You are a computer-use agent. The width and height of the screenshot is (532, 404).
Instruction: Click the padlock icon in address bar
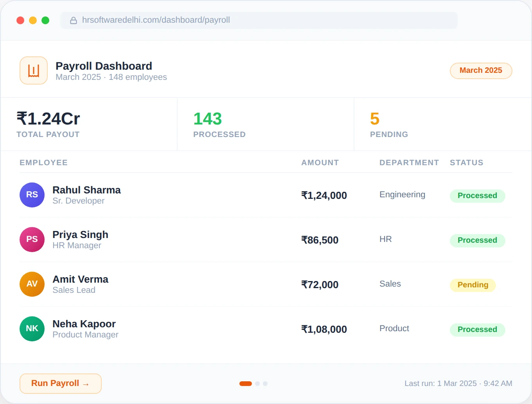pos(74,20)
